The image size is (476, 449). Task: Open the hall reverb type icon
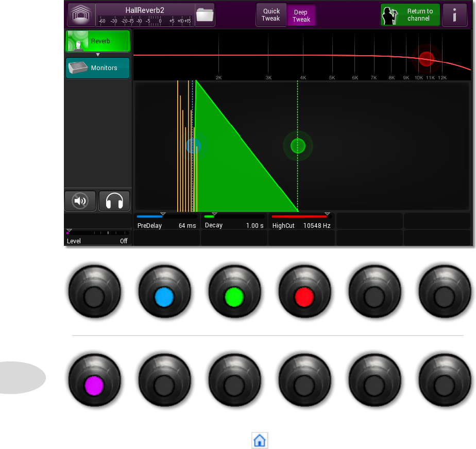81,14
